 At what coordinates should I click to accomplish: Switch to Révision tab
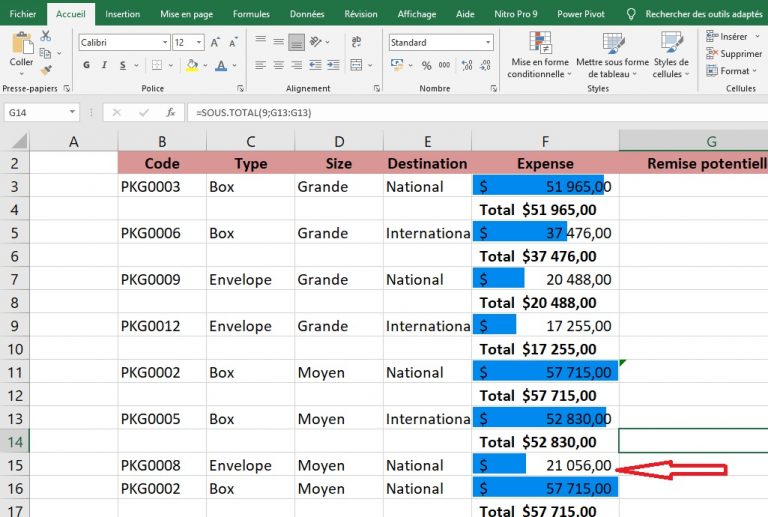360,14
